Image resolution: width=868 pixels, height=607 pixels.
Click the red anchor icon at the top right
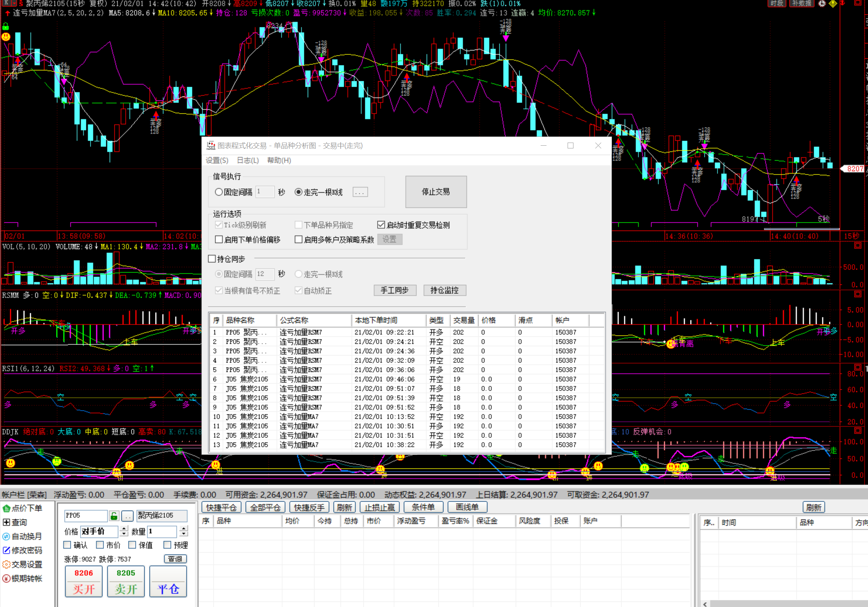click(x=843, y=3)
